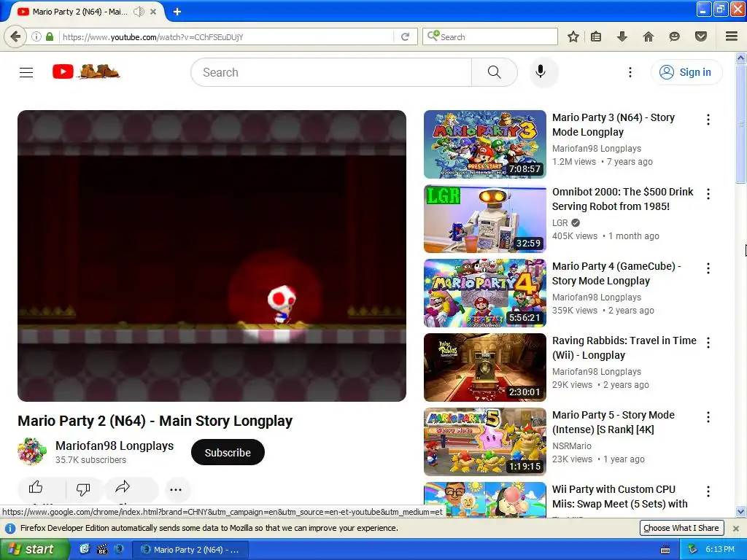Open options for Mario Party 3 video
This screenshot has width=747, height=560.
[x=708, y=120]
